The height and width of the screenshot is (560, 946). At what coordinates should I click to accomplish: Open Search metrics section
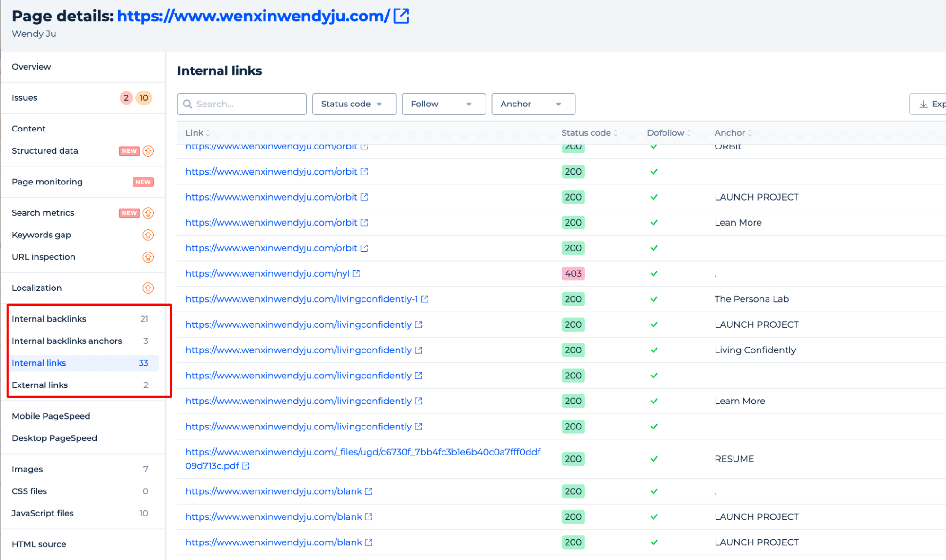(43, 213)
